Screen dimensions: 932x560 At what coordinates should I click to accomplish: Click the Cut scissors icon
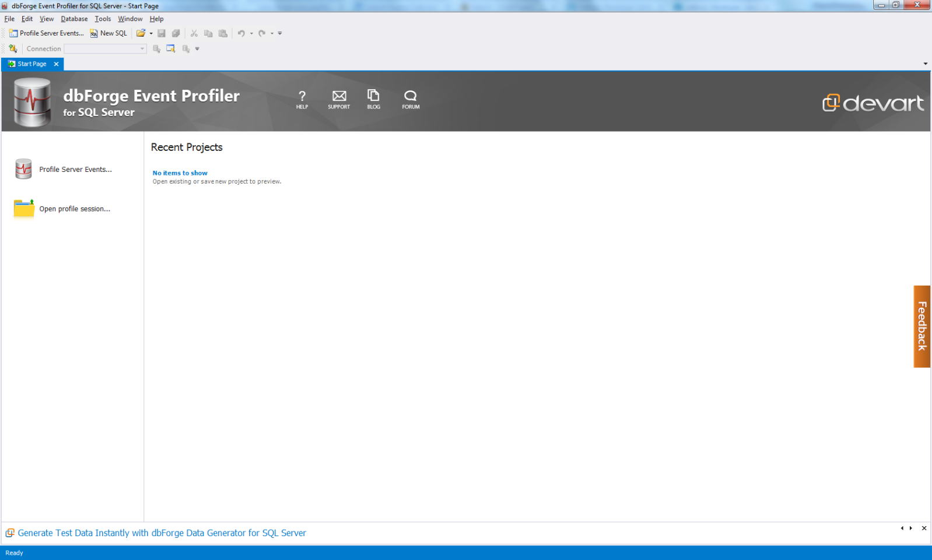point(194,33)
